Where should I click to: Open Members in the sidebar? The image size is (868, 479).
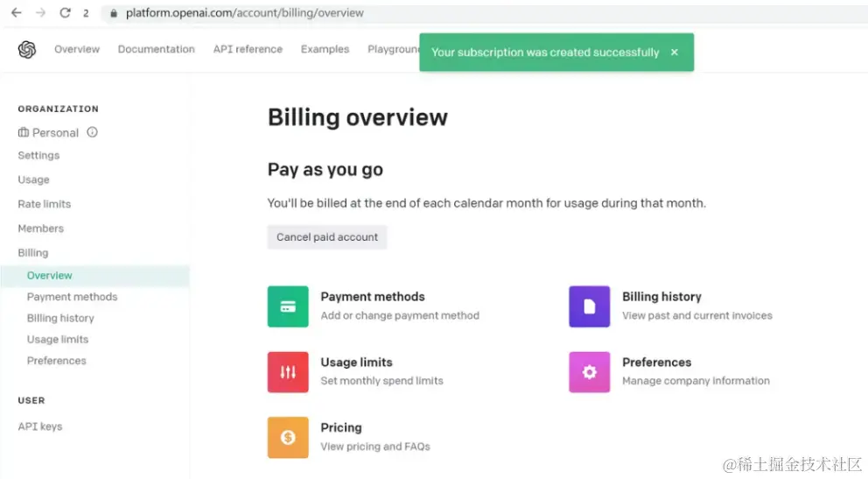point(40,229)
